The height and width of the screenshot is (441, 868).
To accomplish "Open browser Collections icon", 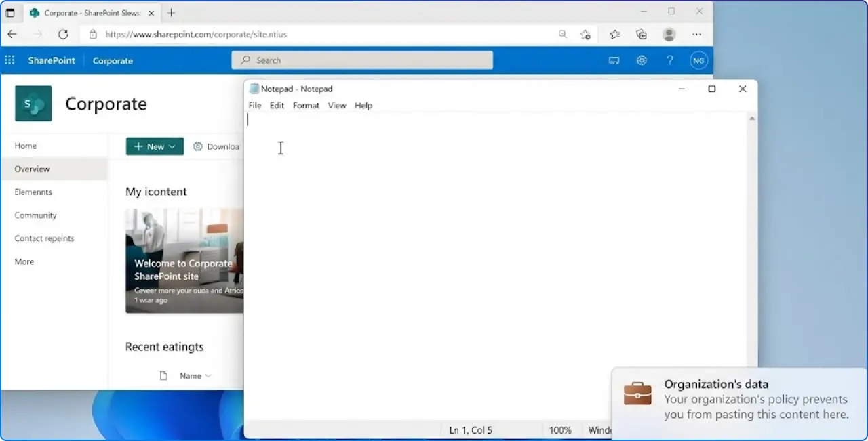I will 642,34.
